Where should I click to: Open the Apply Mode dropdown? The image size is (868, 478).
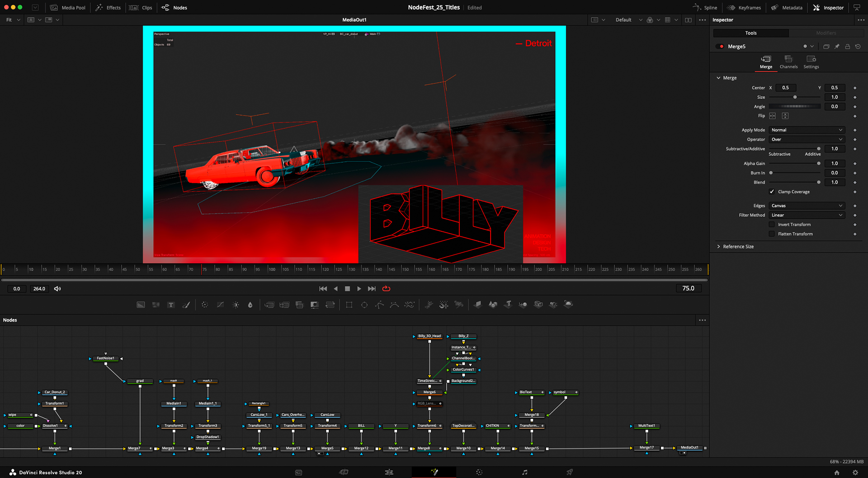click(807, 130)
